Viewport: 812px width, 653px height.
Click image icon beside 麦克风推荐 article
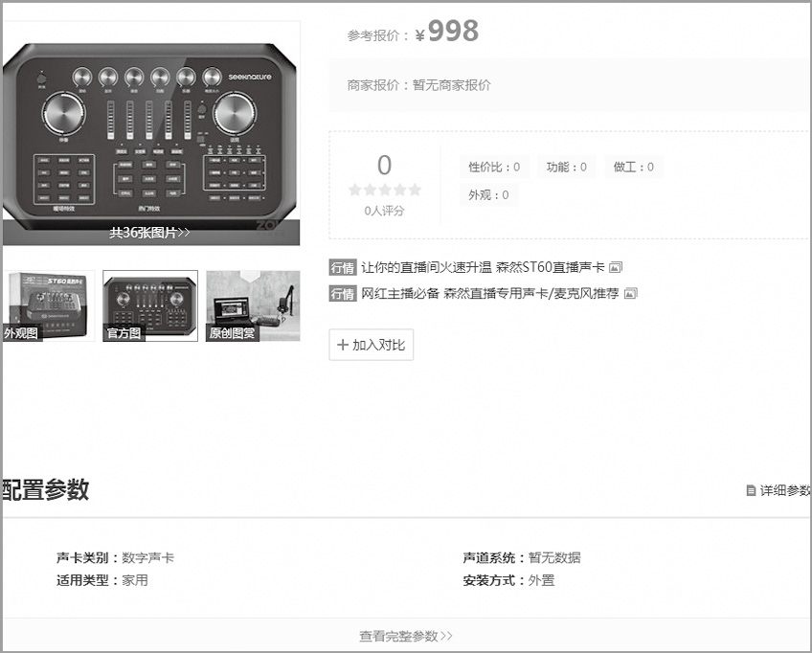[630, 294]
